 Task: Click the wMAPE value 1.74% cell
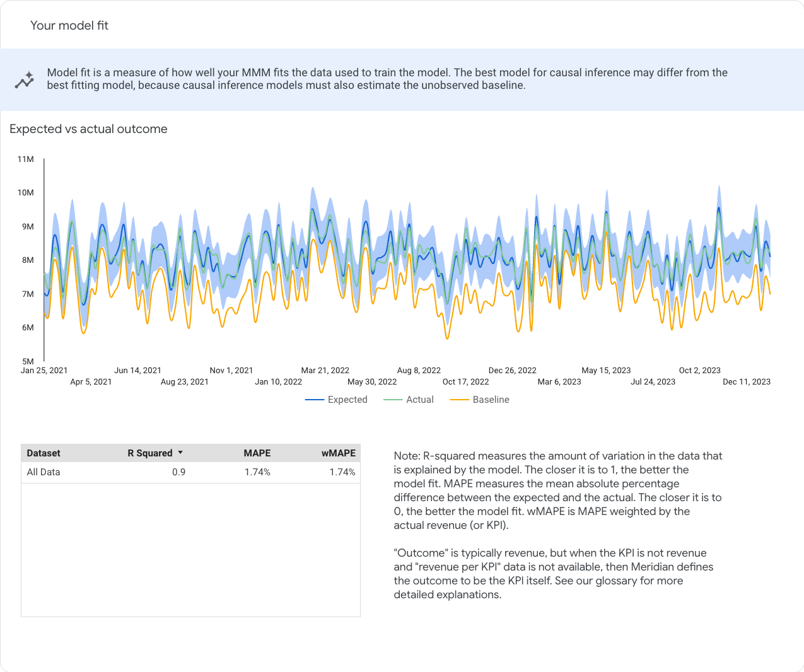342,472
